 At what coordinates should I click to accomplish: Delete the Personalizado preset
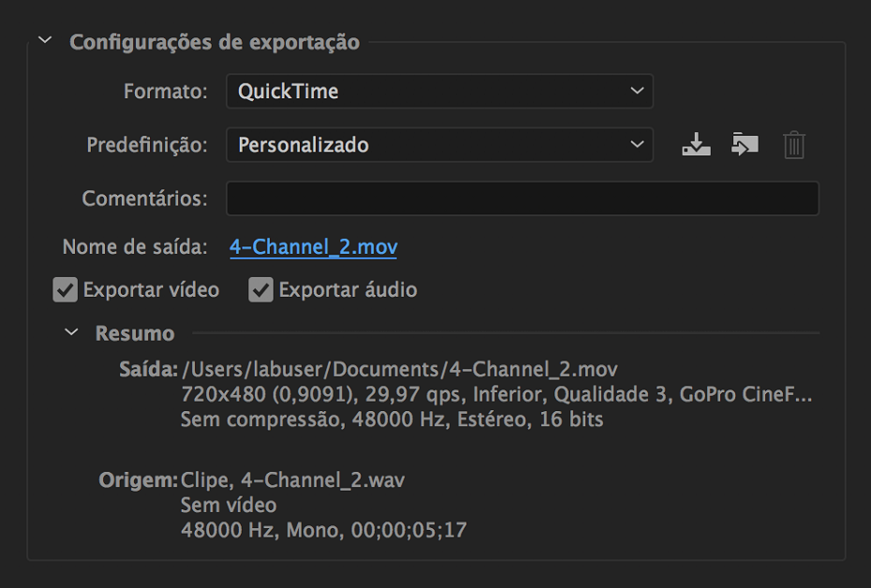coord(793,145)
